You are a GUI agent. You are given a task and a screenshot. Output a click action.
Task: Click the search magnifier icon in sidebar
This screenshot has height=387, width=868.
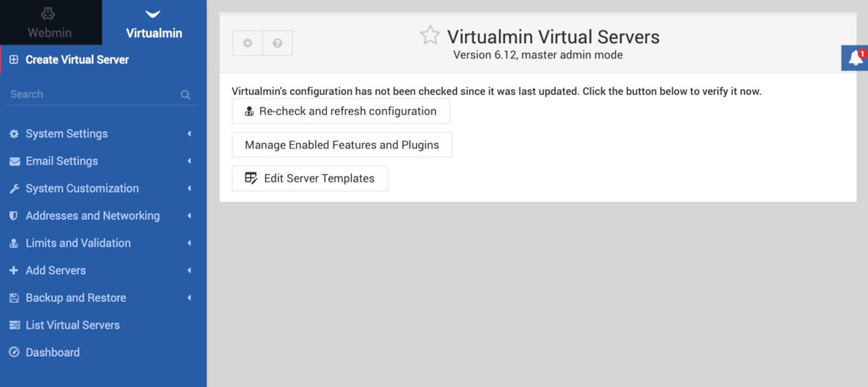pyautogui.click(x=185, y=94)
